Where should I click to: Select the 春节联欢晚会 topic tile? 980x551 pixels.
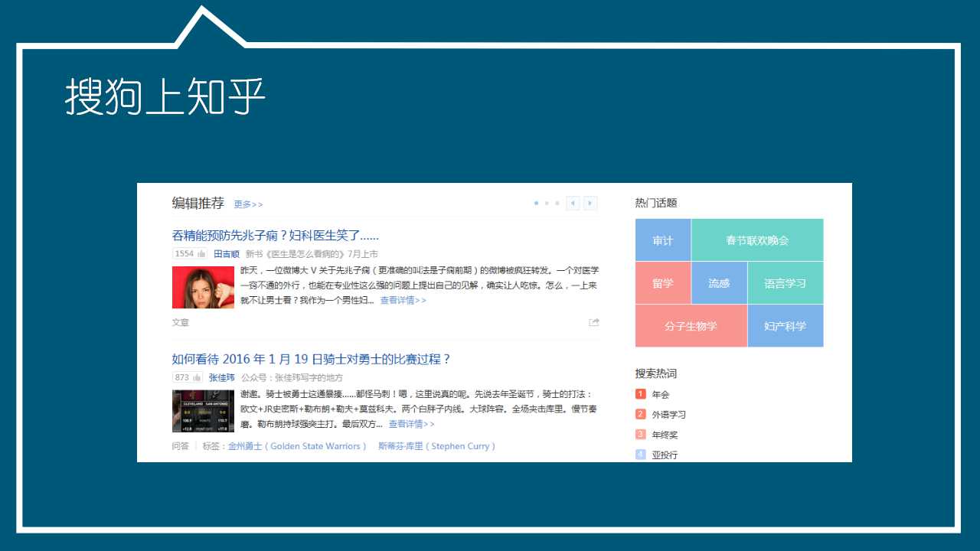coord(757,240)
